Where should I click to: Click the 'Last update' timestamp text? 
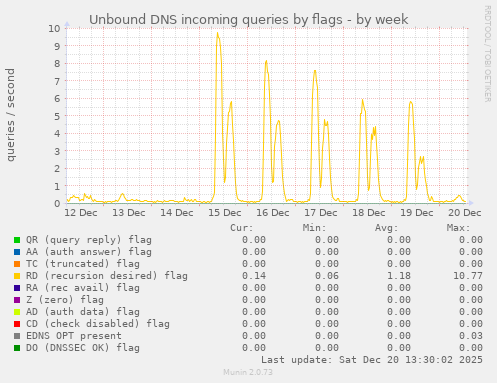[x=372, y=360]
